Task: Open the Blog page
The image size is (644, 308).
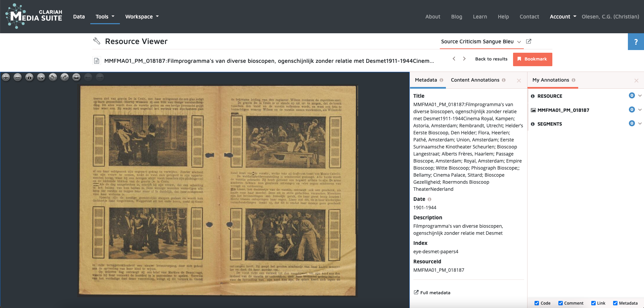Action: [456, 16]
